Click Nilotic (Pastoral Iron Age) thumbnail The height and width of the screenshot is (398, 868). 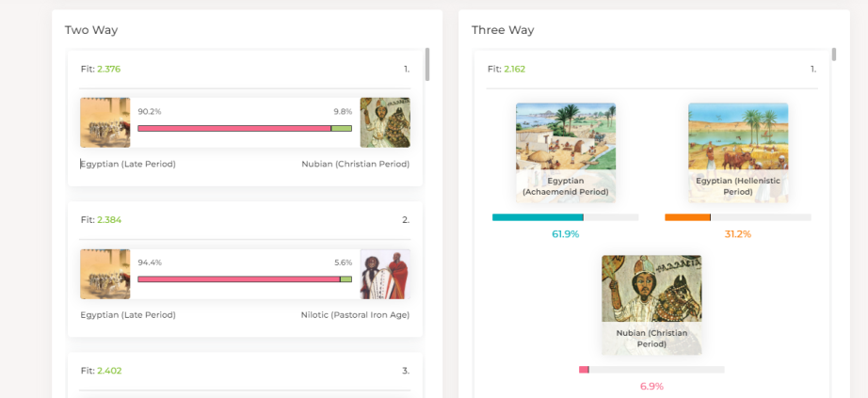tap(385, 274)
